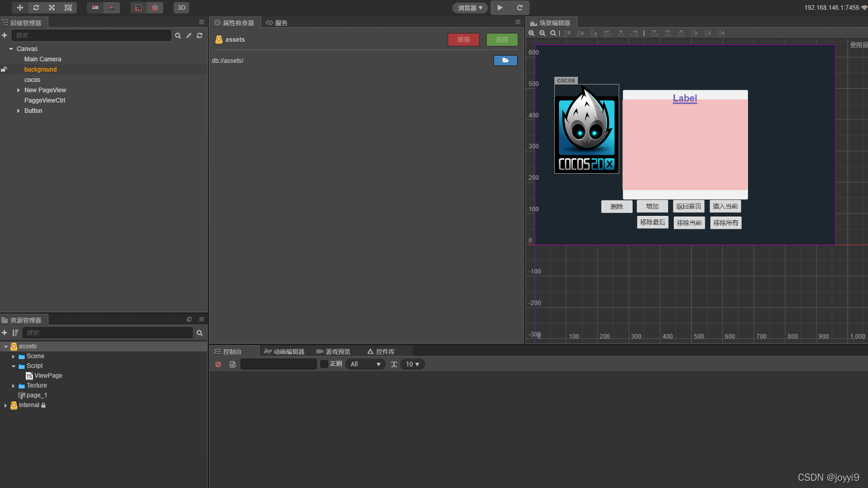Open inspector panel options menu
868x488 pixels.
click(518, 22)
